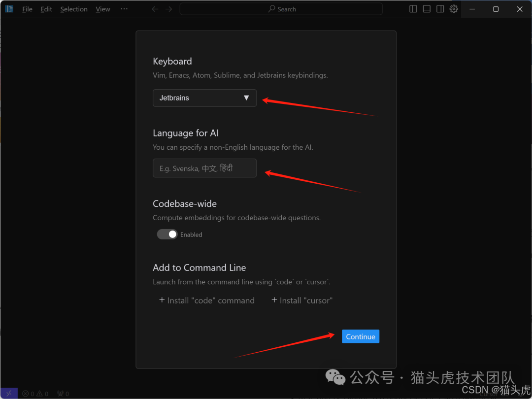Click the Search command center box
Image resolution: width=532 pixels, height=399 pixels.
281,9
